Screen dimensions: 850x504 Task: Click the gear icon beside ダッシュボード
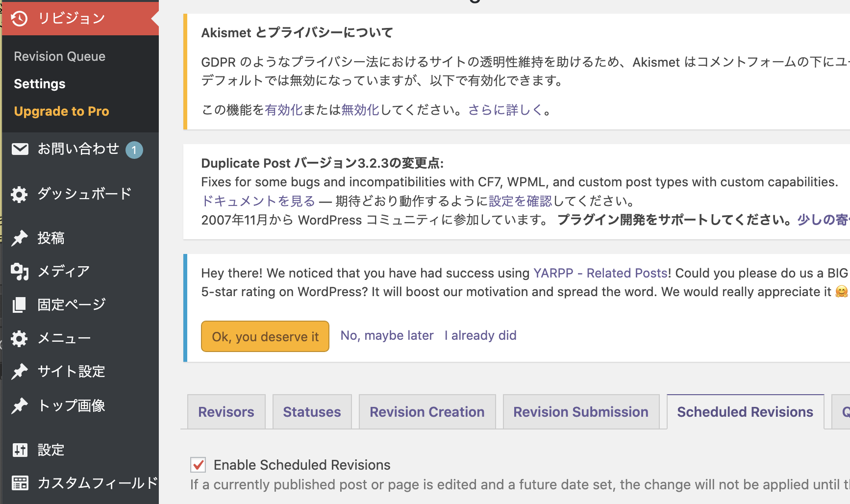(20, 194)
